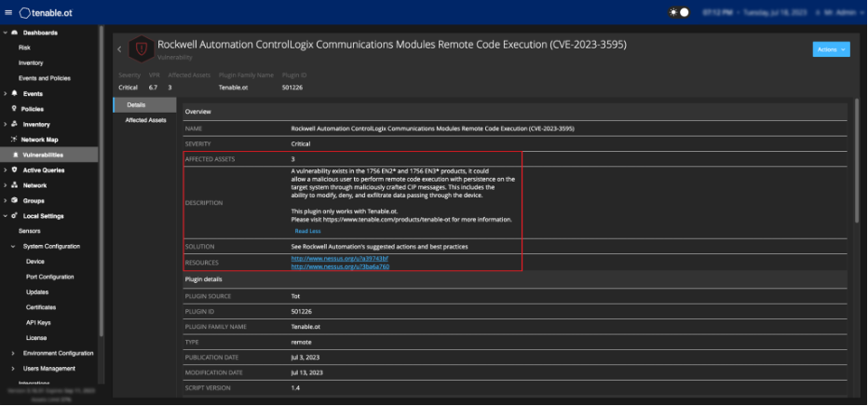
Task: Switch to the Affected Assets tab
Action: click(x=144, y=120)
